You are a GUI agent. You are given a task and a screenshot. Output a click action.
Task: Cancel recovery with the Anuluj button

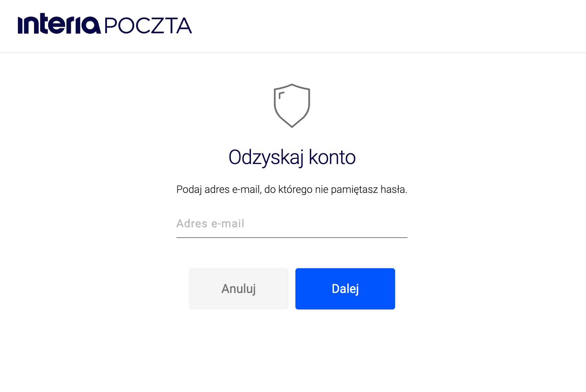pyautogui.click(x=238, y=288)
